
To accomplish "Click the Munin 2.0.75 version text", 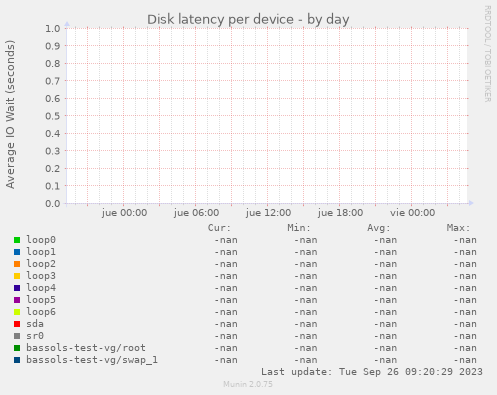I will tap(248, 384).
